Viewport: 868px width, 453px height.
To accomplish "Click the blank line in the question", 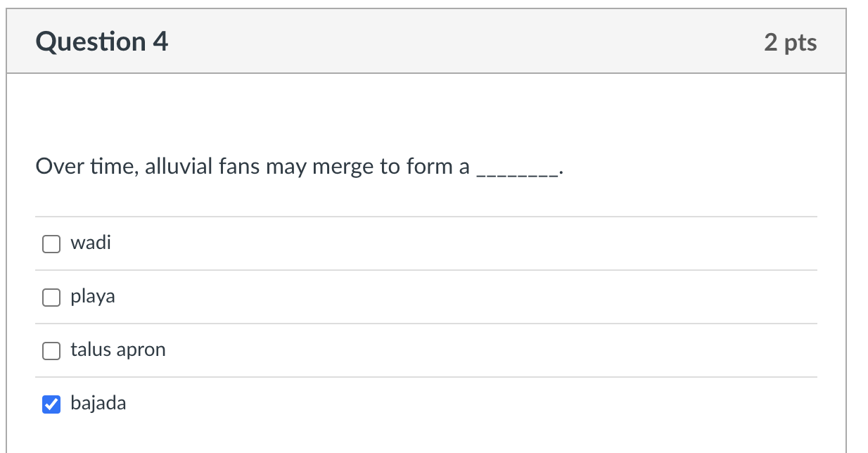I will pyautogui.click(x=518, y=169).
